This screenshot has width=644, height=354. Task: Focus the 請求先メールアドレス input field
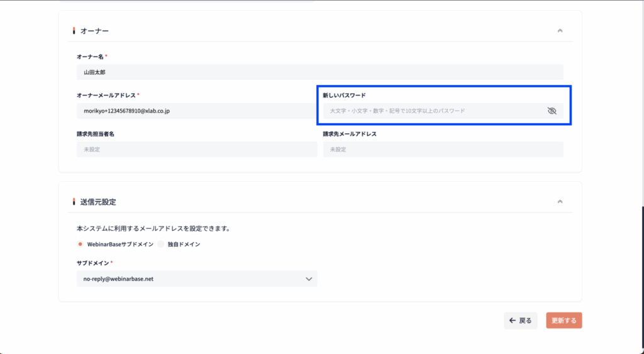[443, 149]
